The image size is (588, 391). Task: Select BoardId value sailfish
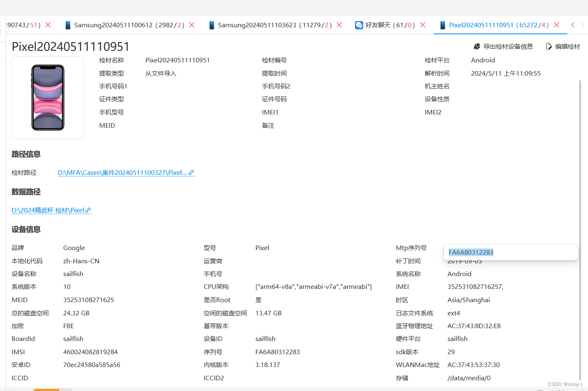click(73, 339)
